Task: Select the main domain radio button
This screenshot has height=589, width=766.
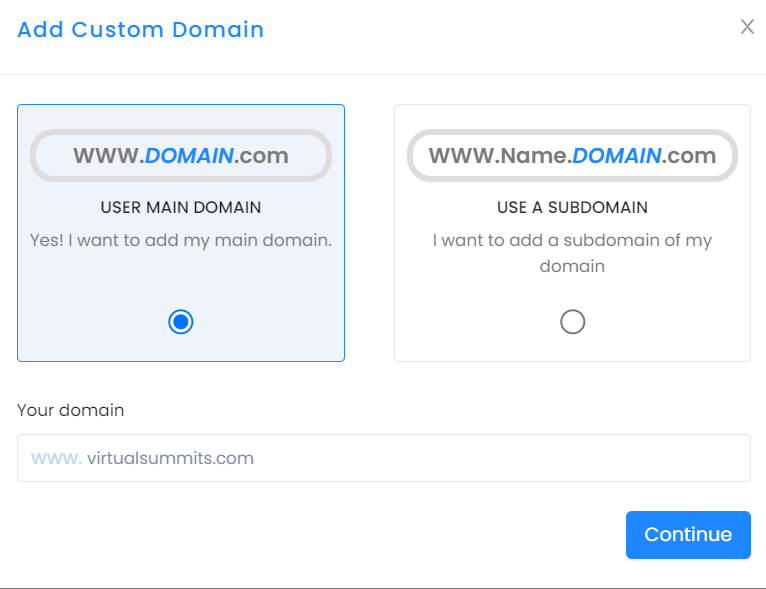Action: [x=181, y=322]
